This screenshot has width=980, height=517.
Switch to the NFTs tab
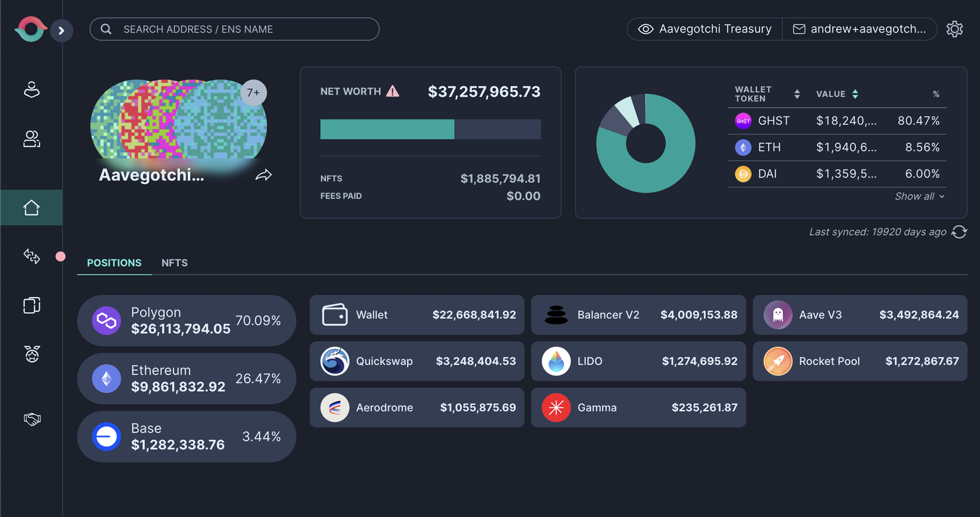pos(174,263)
